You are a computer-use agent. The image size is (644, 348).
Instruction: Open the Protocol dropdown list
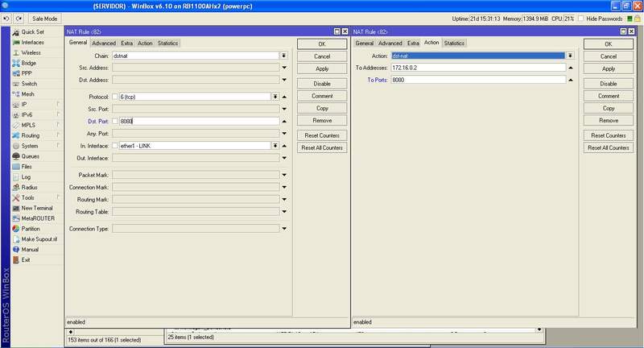[275, 97]
